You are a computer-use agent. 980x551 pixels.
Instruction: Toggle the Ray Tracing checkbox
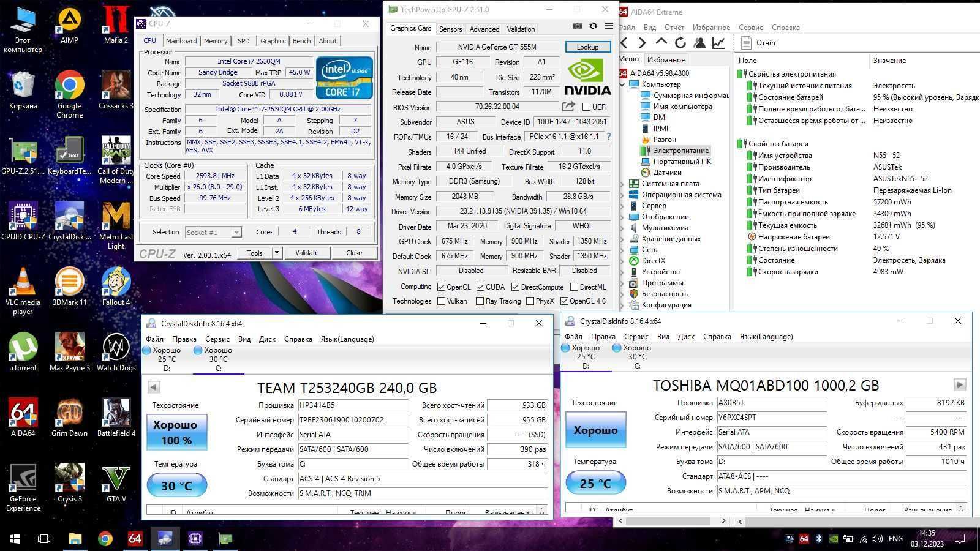(480, 301)
